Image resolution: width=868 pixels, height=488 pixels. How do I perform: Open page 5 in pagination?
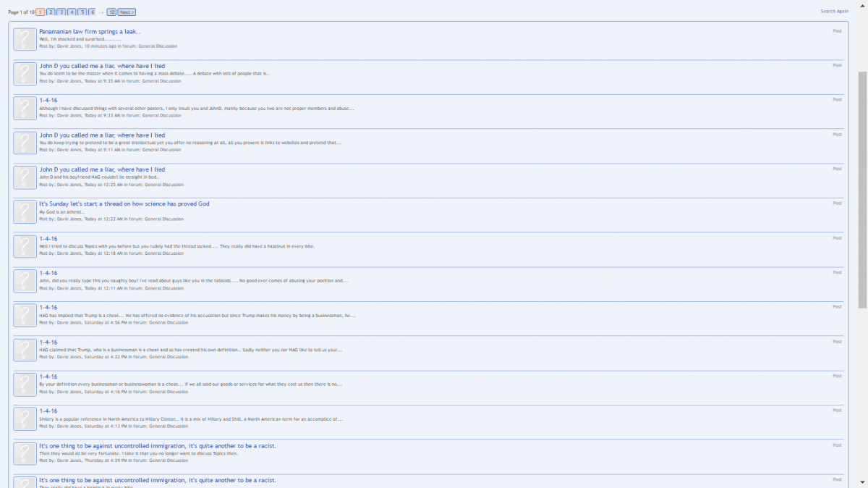[x=82, y=12]
